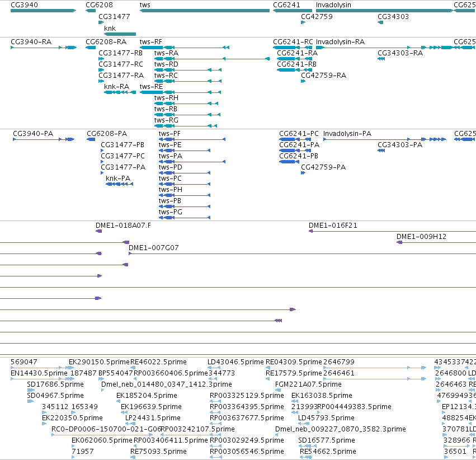The width and height of the screenshot is (476, 460).
Task: Select clone DME1-018A07.F
Action: tap(98, 231)
